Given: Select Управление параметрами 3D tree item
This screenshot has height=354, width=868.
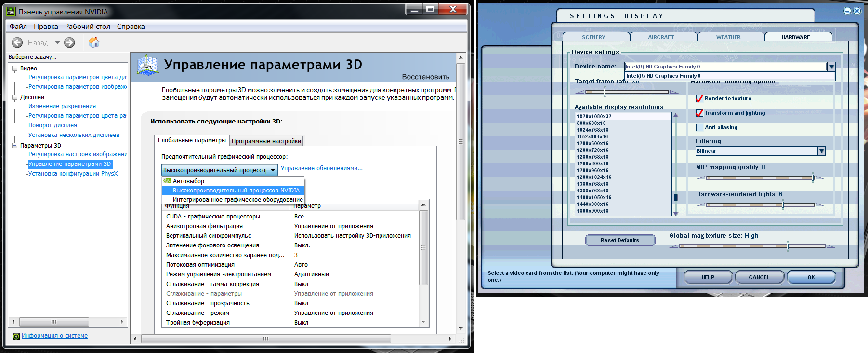Looking at the screenshot, I should tap(70, 164).
